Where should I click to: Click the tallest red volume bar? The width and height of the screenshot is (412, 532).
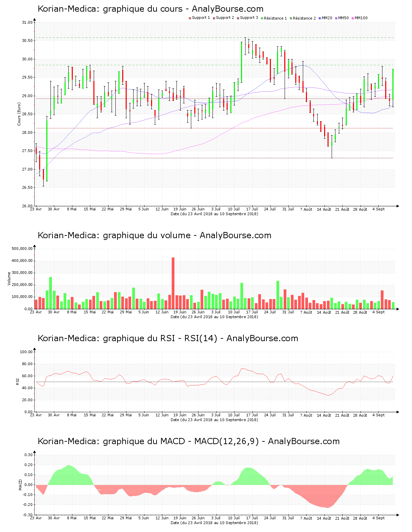173,283
